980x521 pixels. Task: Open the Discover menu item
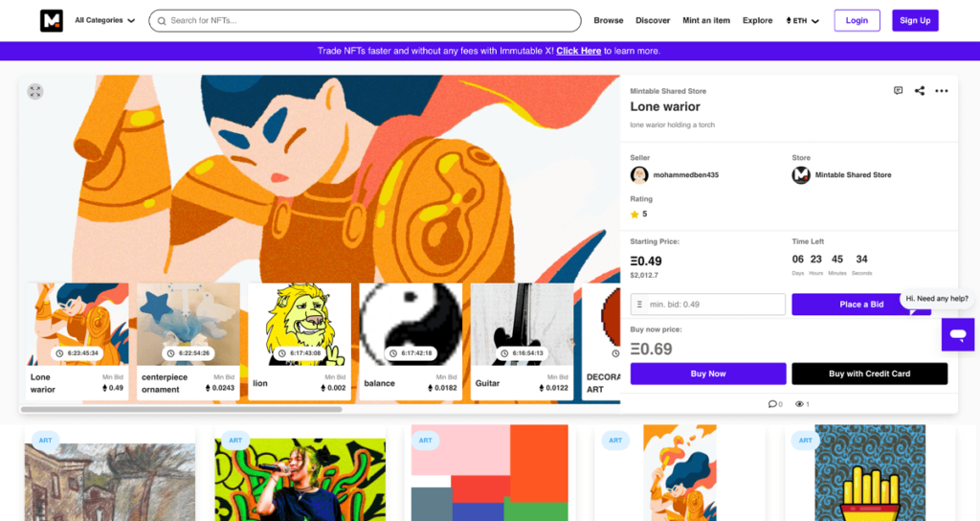pos(653,20)
